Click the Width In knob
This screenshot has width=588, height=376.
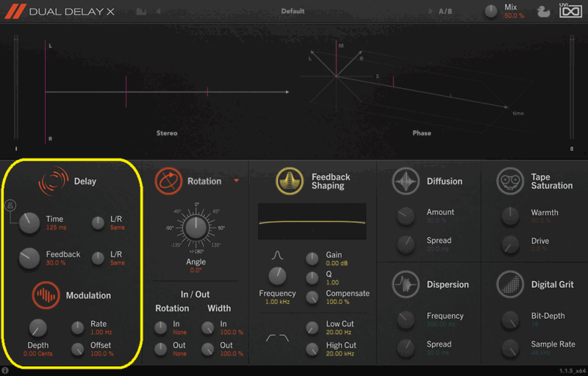207,328
